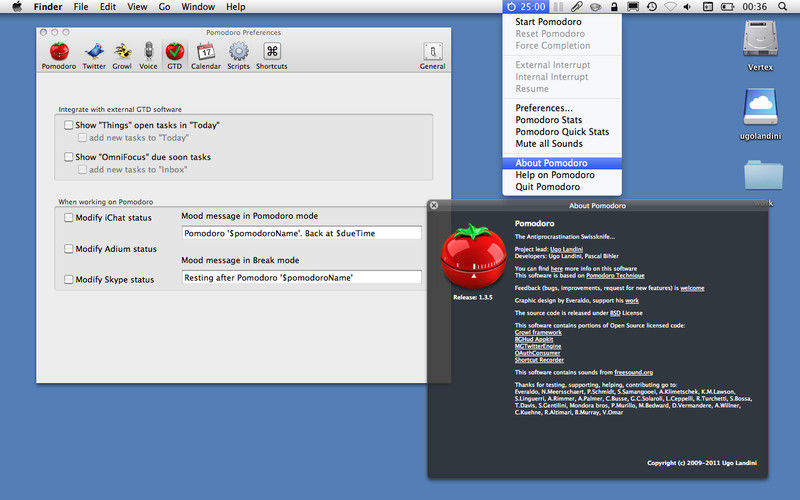Open the View menu

click(137, 7)
